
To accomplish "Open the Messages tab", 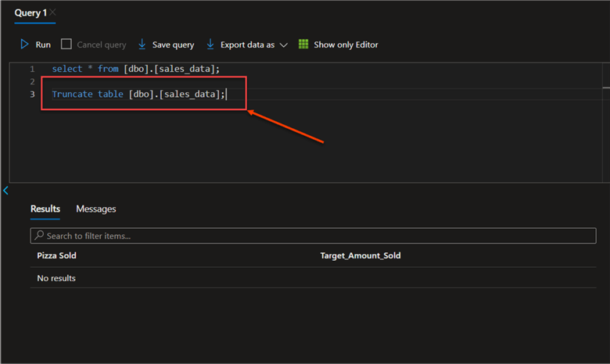I will click(95, 209).
